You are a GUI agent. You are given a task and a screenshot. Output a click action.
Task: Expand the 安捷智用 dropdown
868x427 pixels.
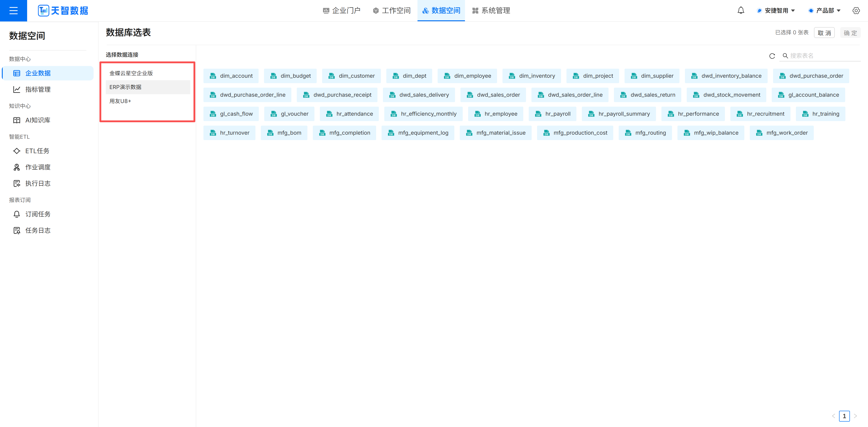point(776,10)
